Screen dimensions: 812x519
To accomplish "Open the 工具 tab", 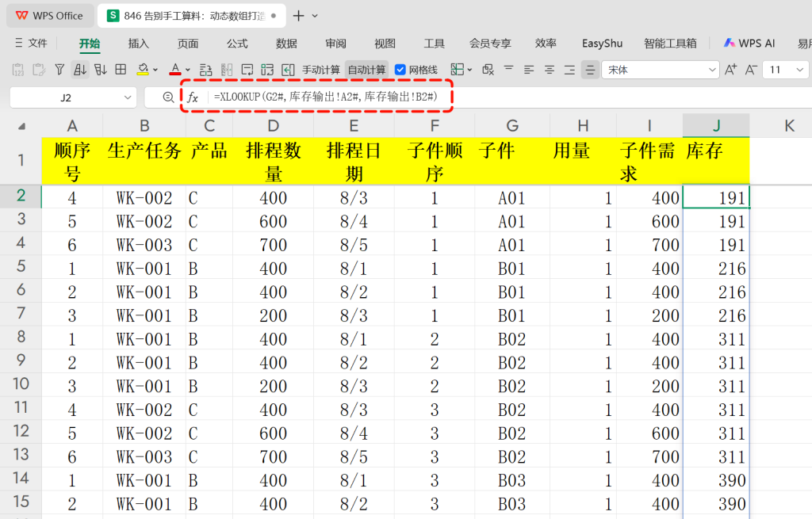I will [x=434, y=44].
